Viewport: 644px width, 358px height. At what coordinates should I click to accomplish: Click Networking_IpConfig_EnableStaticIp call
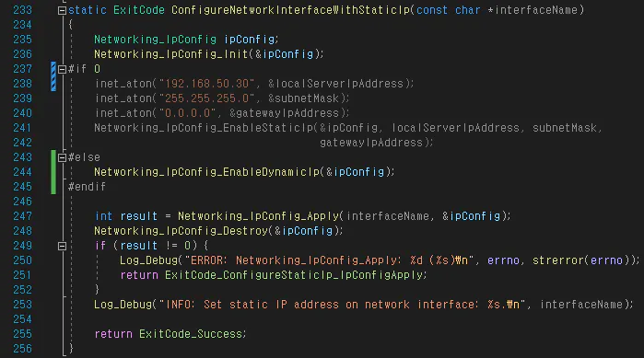coord(204,128)
